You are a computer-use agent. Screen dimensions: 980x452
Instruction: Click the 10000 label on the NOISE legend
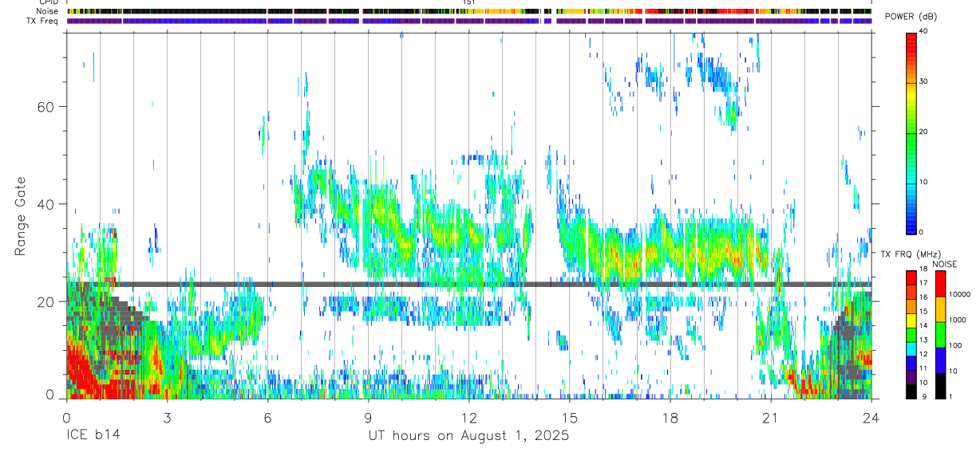click(958, 294)
